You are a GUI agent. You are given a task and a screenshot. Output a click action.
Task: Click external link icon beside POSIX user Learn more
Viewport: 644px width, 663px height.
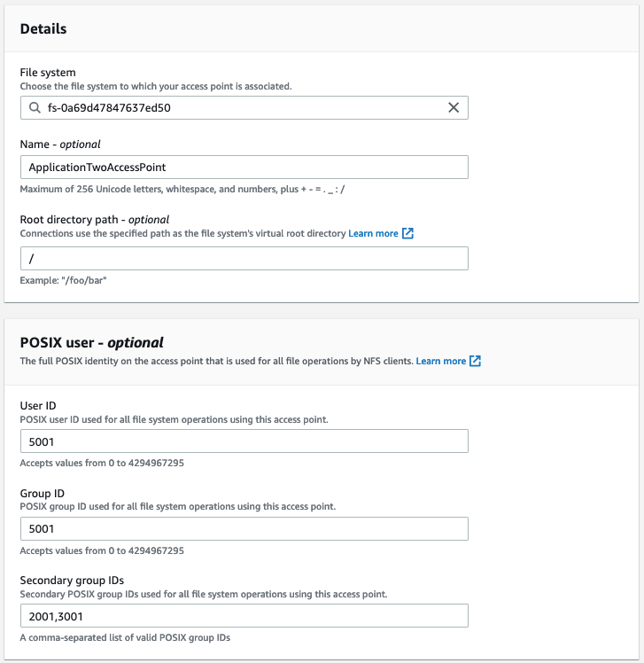click(x=476, y=362)
